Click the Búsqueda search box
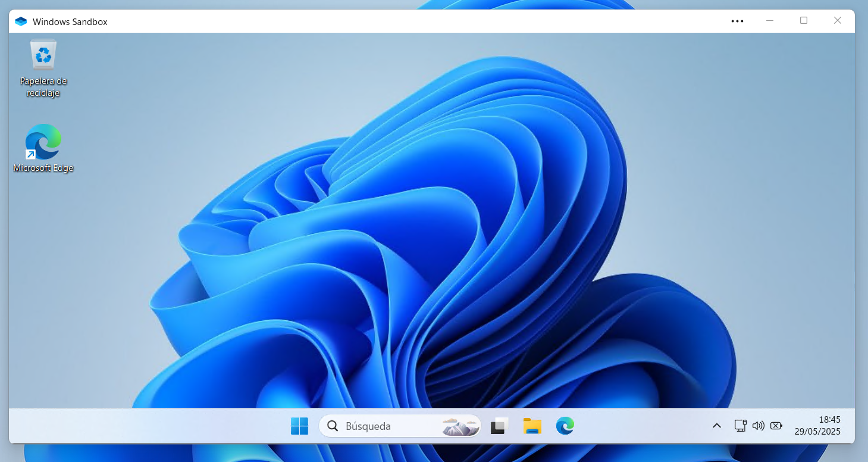The height and width of the screenshot is (462, 868). [400, 426]
